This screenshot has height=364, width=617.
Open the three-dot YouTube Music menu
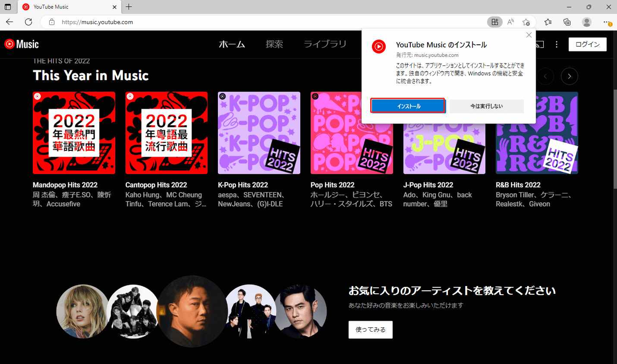[556, 44]
